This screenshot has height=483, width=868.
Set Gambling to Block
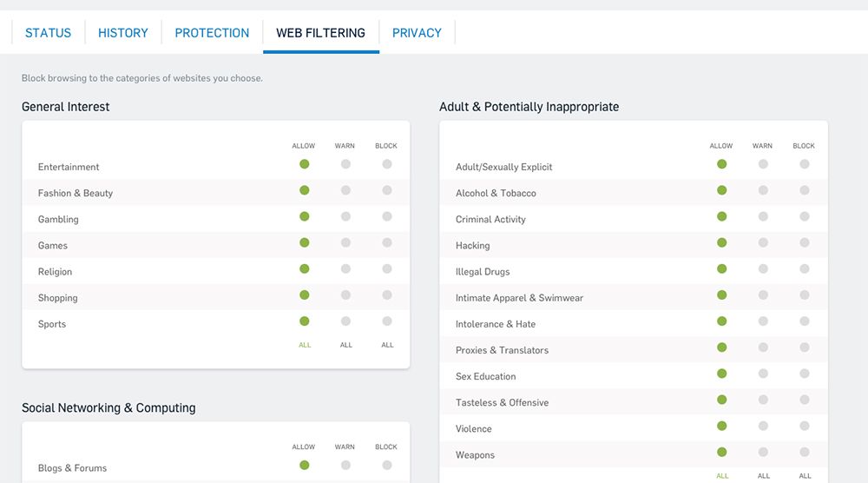(387, 216)
